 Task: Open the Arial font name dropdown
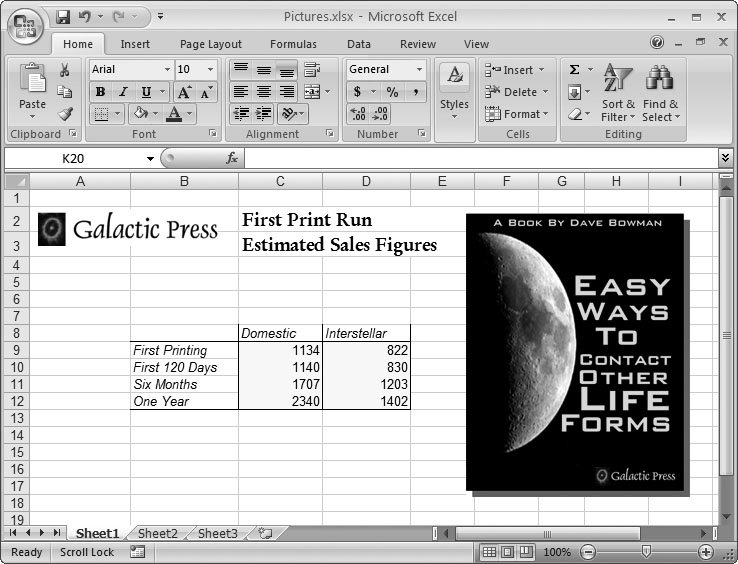pyautogui.click(x=166, y=70)
